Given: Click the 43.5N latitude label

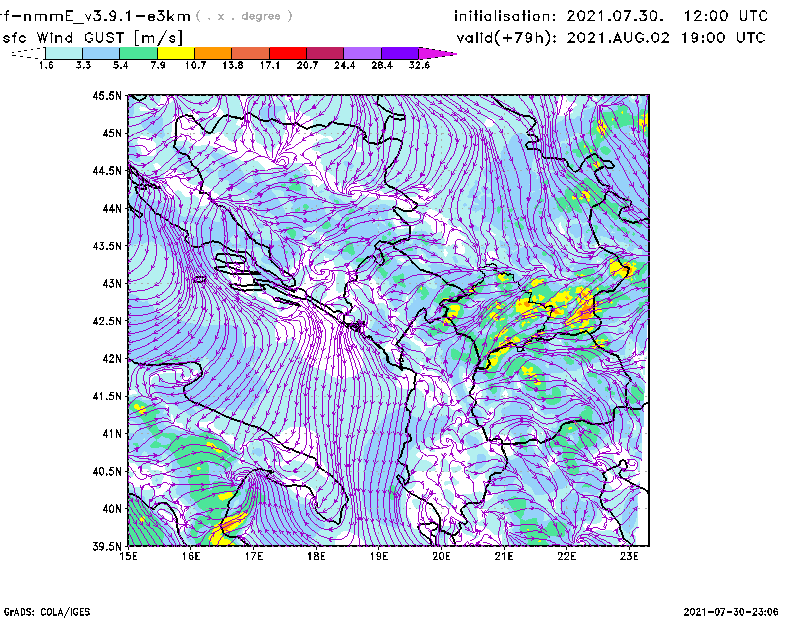Looking at the screenshot, I should [x=107, y=246].
